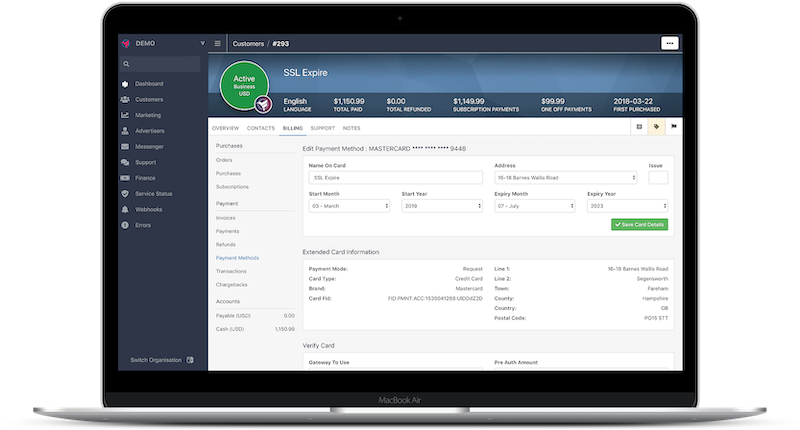Click the tag icon in tab bar

pyautogui.click(x=656, y=127)
